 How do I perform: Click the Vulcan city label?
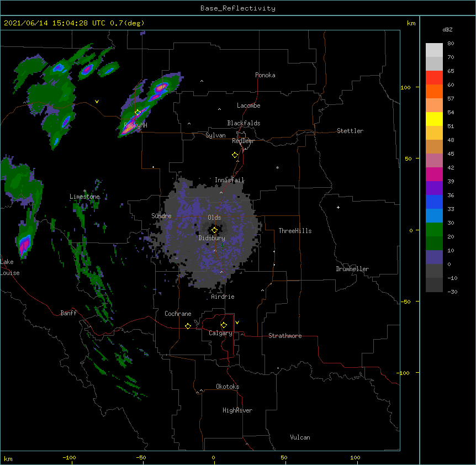(300, 437)
